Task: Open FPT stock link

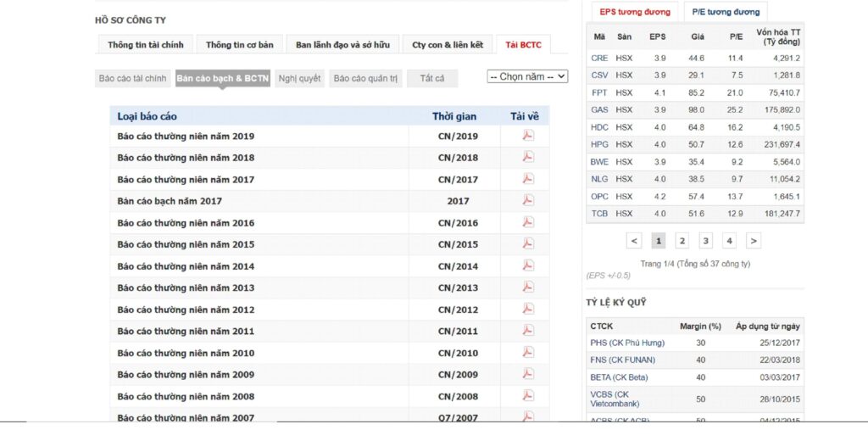Action: coord(599,92)
